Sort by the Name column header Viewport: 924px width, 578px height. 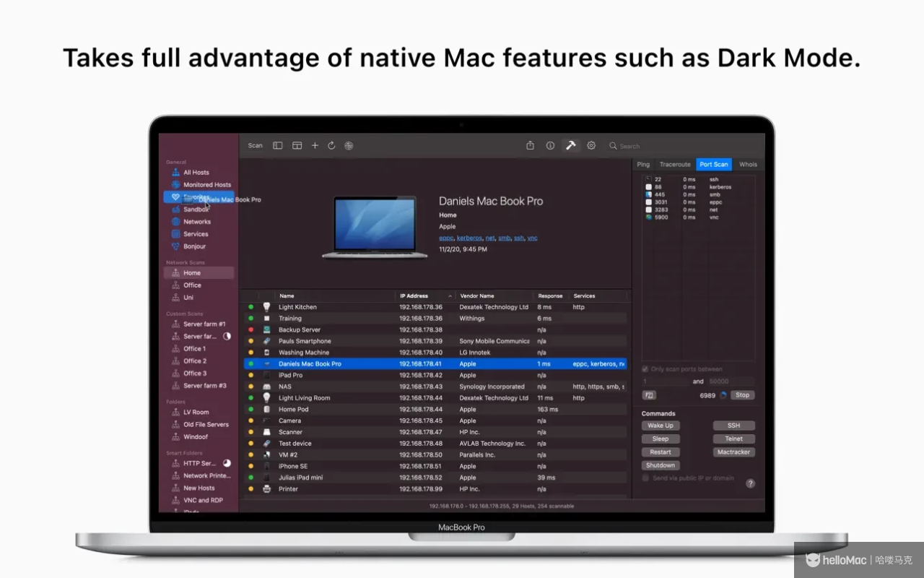[335, 296]
